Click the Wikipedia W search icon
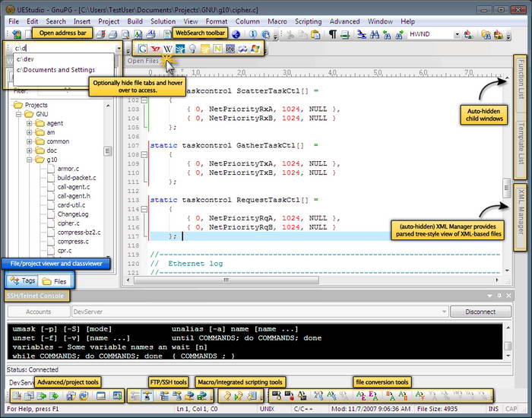The width and height of the screenshot is (532, 418). point(169,49)
